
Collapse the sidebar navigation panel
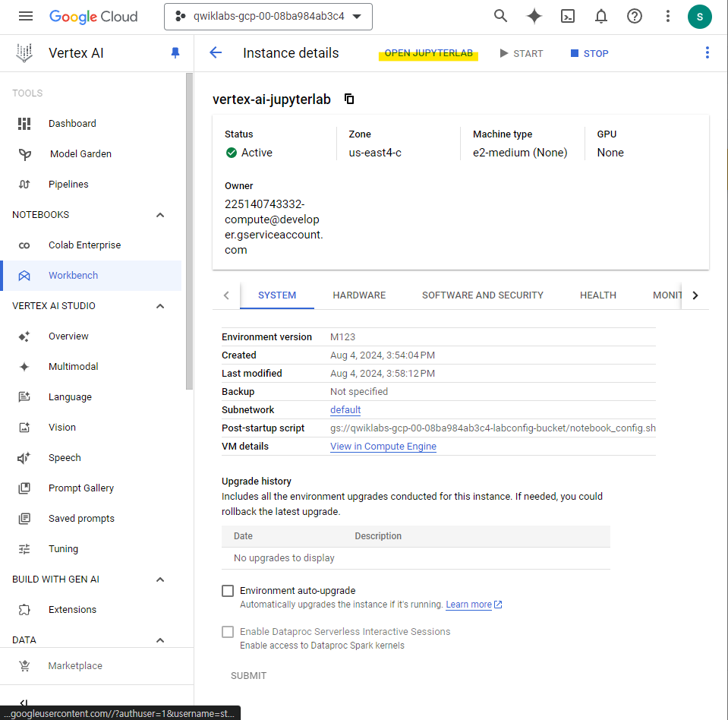click(24, 702)
